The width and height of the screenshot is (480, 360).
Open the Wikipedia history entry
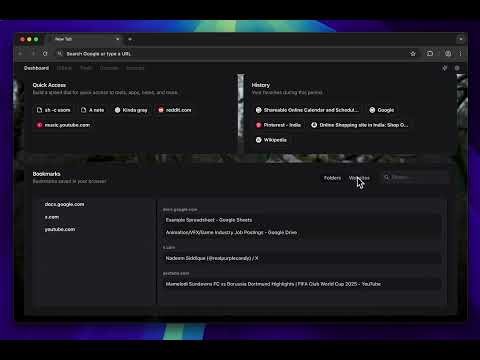[271, 140]
